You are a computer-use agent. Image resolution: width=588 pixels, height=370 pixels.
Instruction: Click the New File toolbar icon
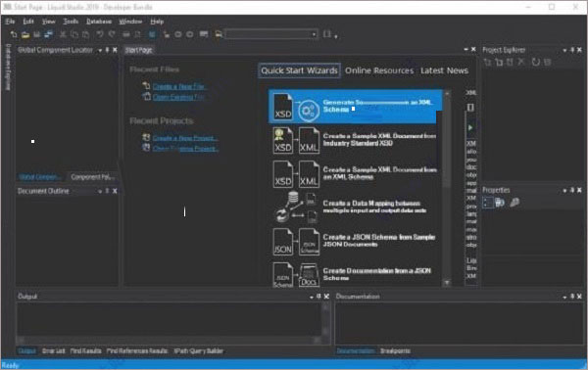[14, 34]
